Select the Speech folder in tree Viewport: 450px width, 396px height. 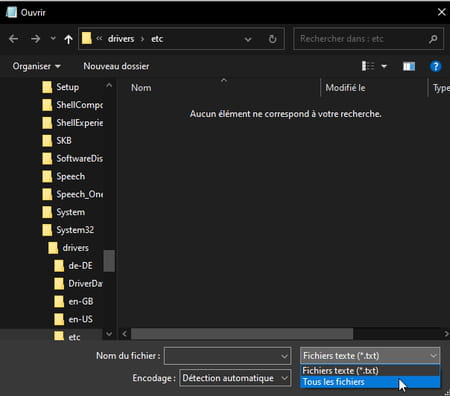64,176
